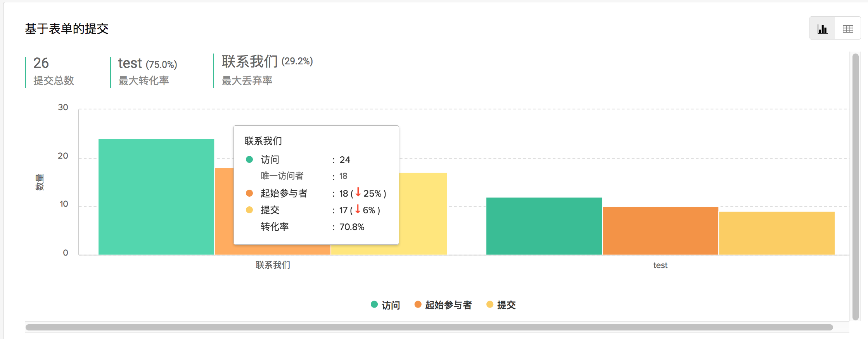
Task: Toggle 起始参与者 series in legend
Action: [448, 305]
